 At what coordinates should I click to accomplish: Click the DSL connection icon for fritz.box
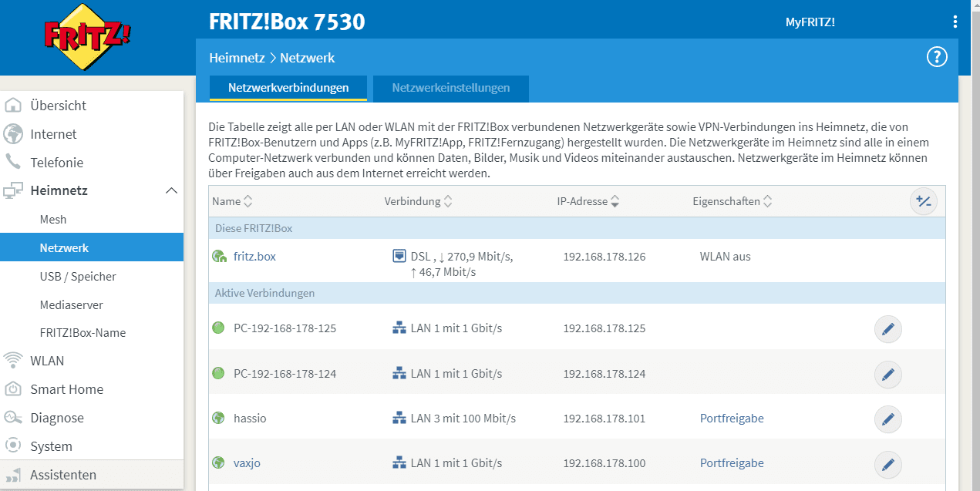[399, 256]
